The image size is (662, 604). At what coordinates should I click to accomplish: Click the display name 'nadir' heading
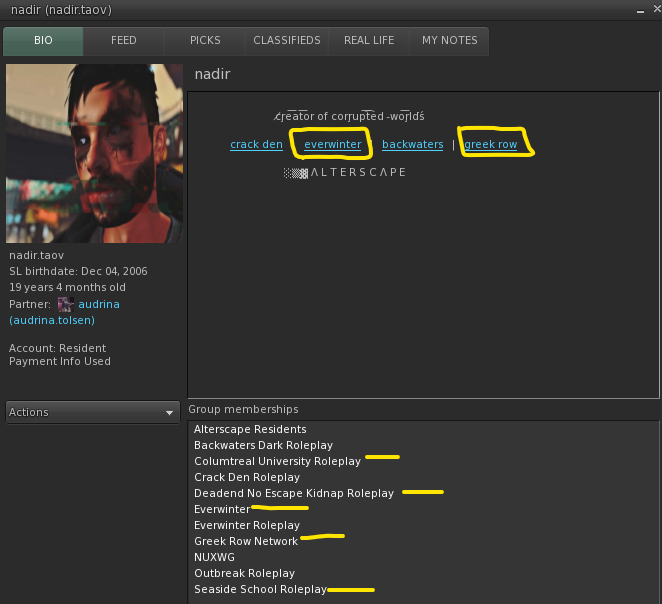click(x=212, y=74)
